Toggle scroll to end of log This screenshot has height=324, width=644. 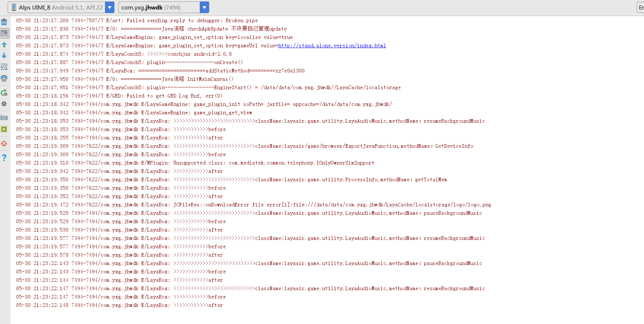tap(4, 33)
